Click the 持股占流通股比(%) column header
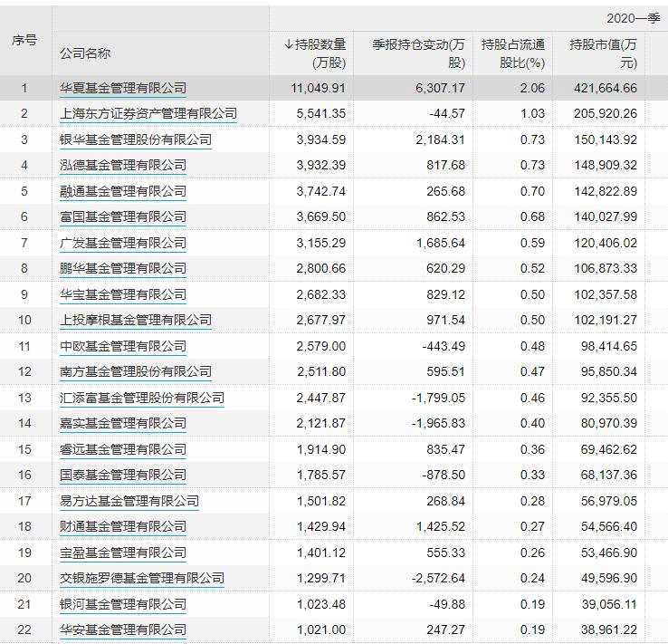Image resolution: width=668 pixels, height=644 pixels. click(513, 53)
